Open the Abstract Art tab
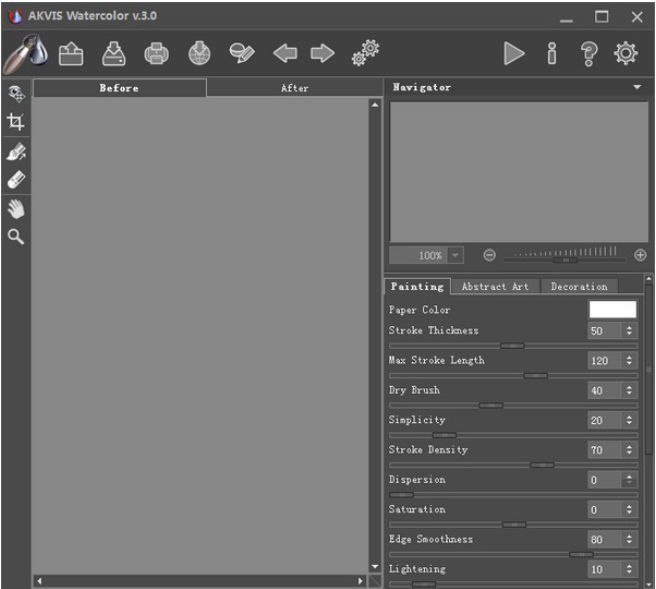Viewport: 656px width, 589px height. [x=495, y=287]
